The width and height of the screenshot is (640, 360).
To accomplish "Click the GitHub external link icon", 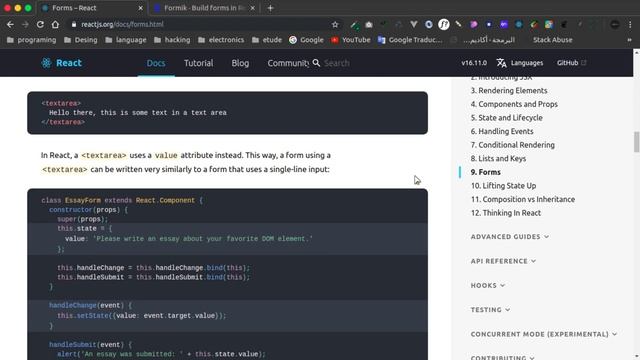I will pos(584,63).
